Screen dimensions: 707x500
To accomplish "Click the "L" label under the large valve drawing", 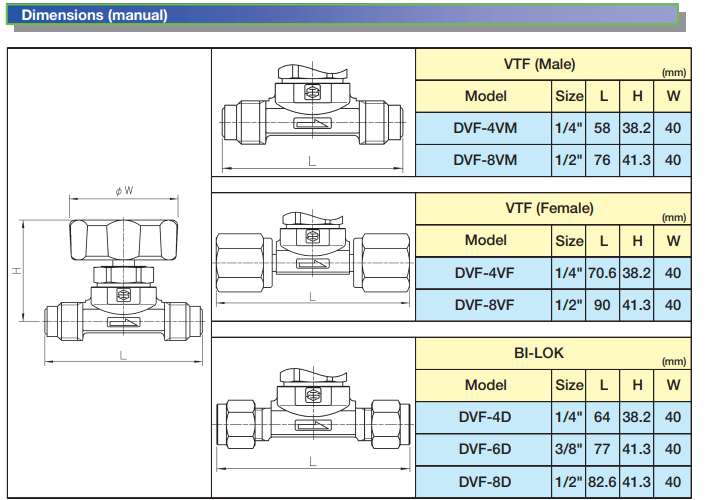I will (123, 356).
